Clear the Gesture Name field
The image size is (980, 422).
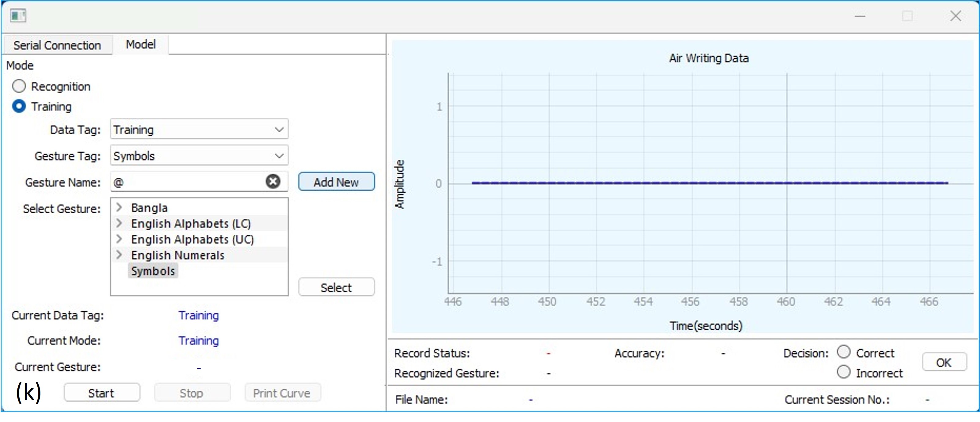click(273, 181)
